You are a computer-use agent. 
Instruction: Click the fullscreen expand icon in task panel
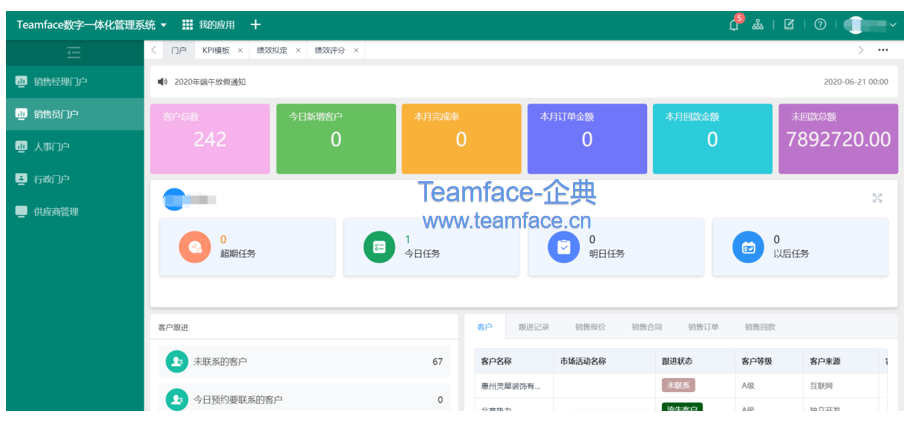point(877,198)
